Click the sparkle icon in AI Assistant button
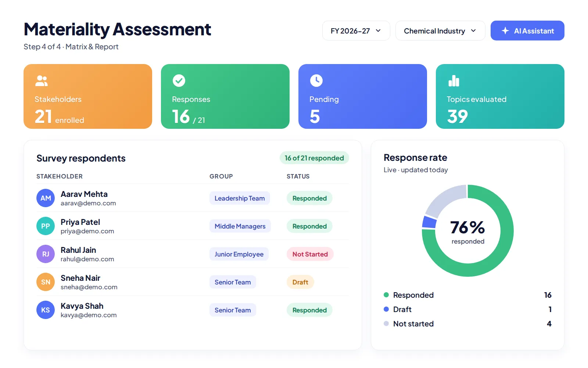 pos(505,31)
